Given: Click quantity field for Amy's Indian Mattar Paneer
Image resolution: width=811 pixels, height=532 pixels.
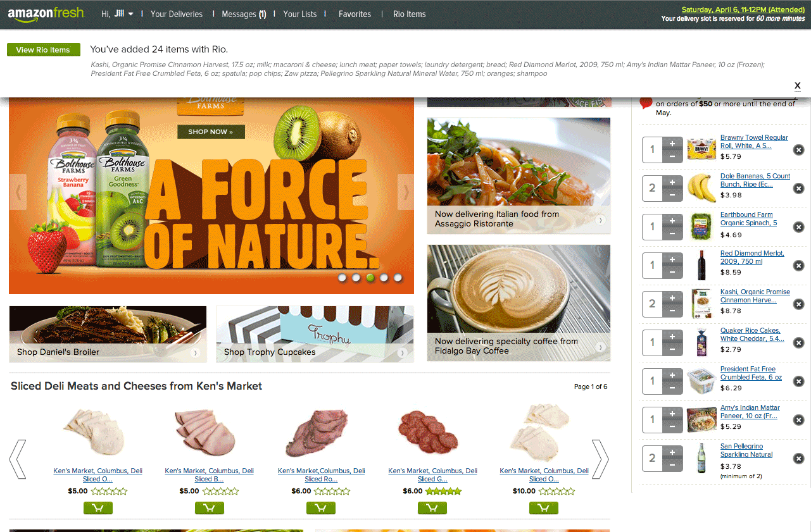Looking at the screenshot, I should (x=653, y=419).
